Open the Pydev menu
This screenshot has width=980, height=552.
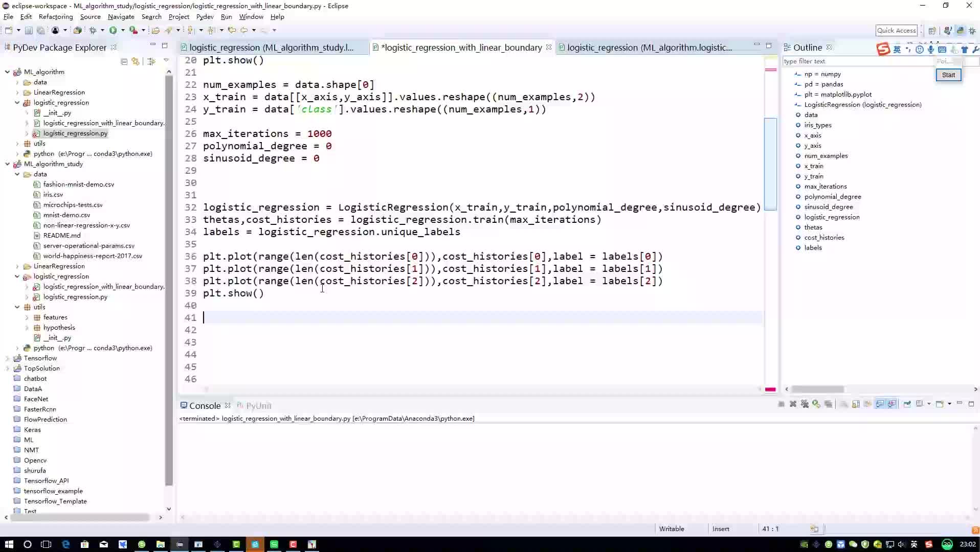pyautogui.click(x=205, y=16)
